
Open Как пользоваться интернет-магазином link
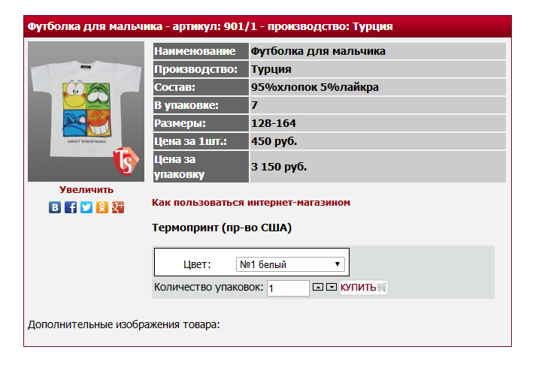tap(251, 203)
